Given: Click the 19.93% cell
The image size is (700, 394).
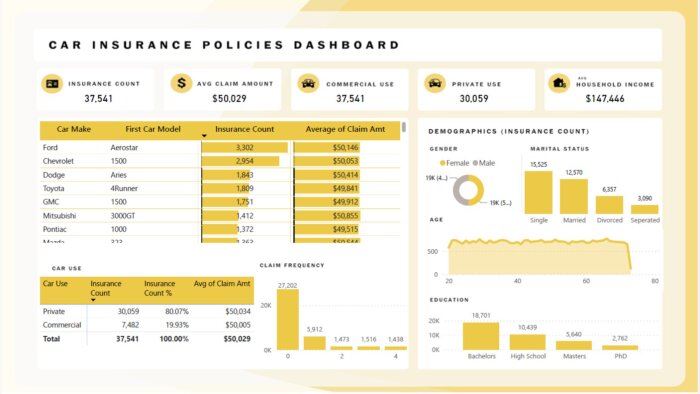Looking at the screenshot, I should [x=177, y=325].
